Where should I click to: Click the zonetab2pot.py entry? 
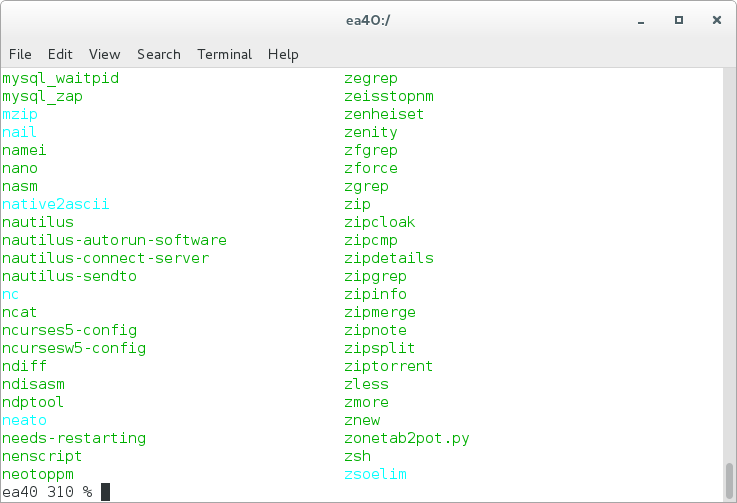[407, 439]
